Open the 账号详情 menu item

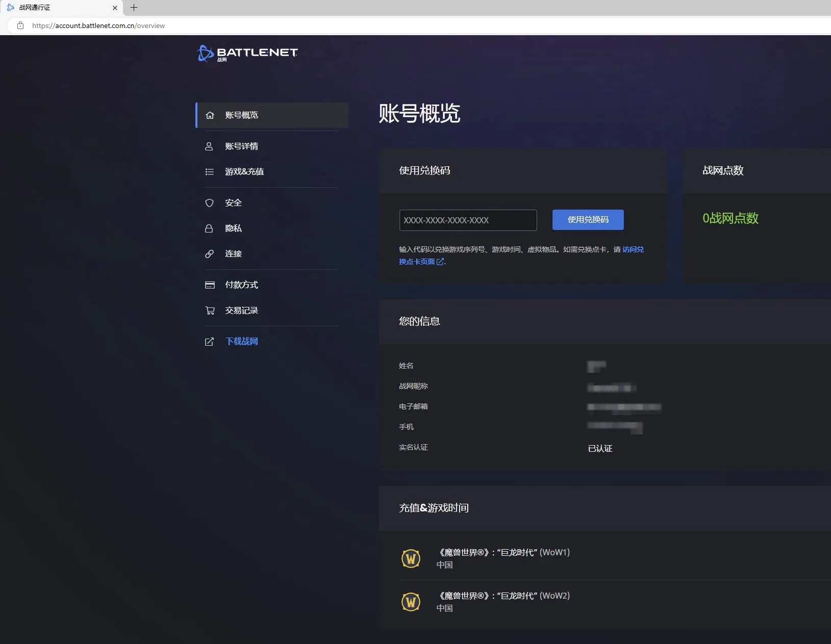[x=241, y=146]
